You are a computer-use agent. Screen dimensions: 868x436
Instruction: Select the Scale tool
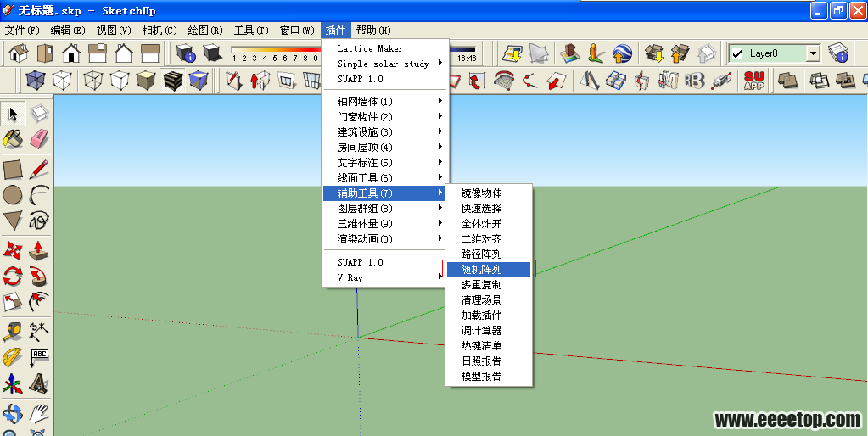click(x=13, y=301)
